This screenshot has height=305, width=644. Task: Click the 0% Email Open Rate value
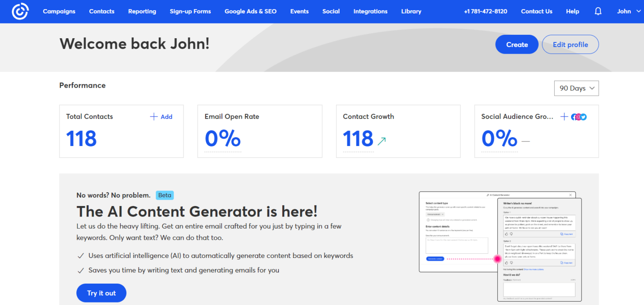[223, 139]
